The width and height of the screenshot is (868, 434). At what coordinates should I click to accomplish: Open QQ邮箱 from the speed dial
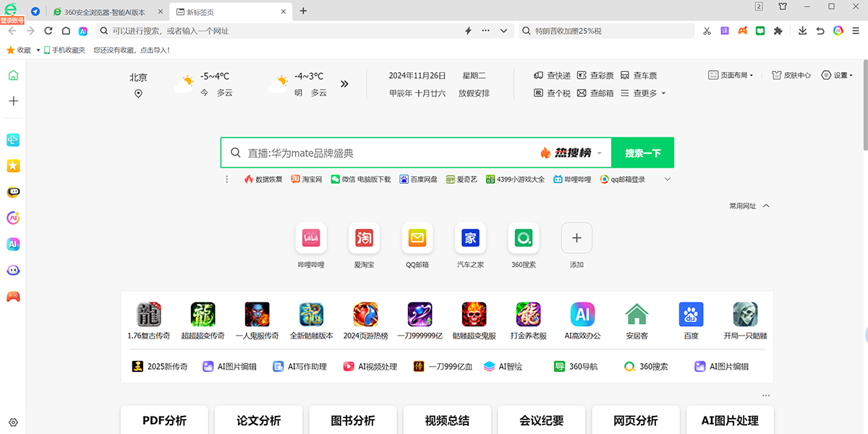click(x=417, y=238)
